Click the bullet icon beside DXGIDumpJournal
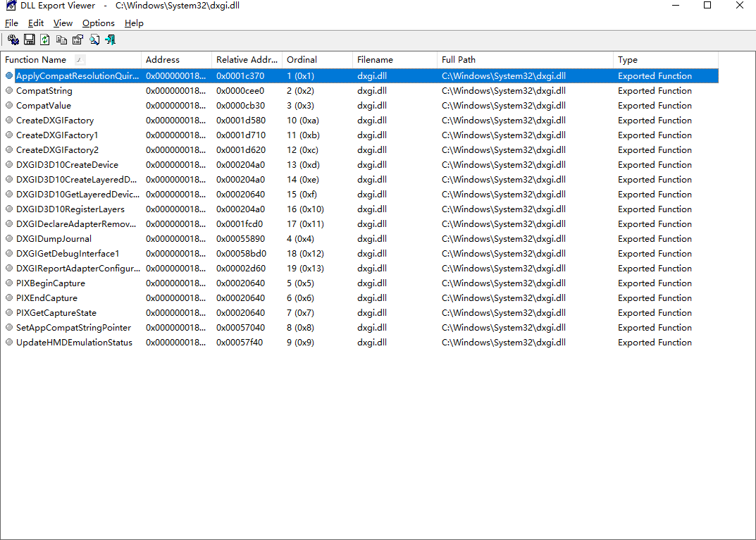This screenshot has width=756, height=540. pos(9,238)
